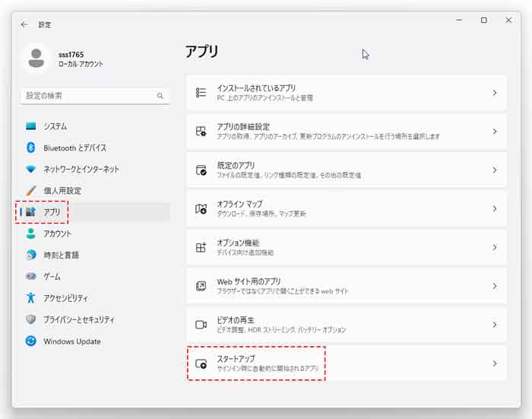The width and height of the screenshot is (532, 419).
Task: Click the アプリ sidebar icon
Action: (x=31, y=212)
